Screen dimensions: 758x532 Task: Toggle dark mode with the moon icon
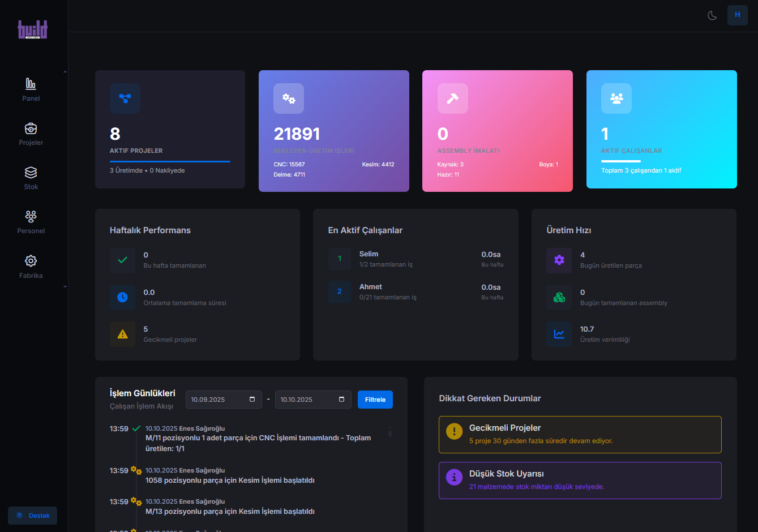pos(712,15)
